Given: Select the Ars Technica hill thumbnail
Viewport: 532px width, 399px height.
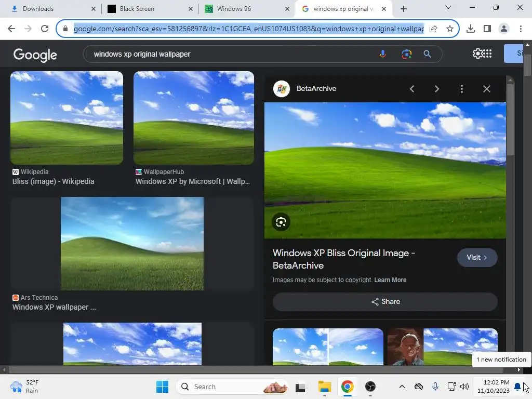Looking at the screenshot, I should click(x=132, y=244).
